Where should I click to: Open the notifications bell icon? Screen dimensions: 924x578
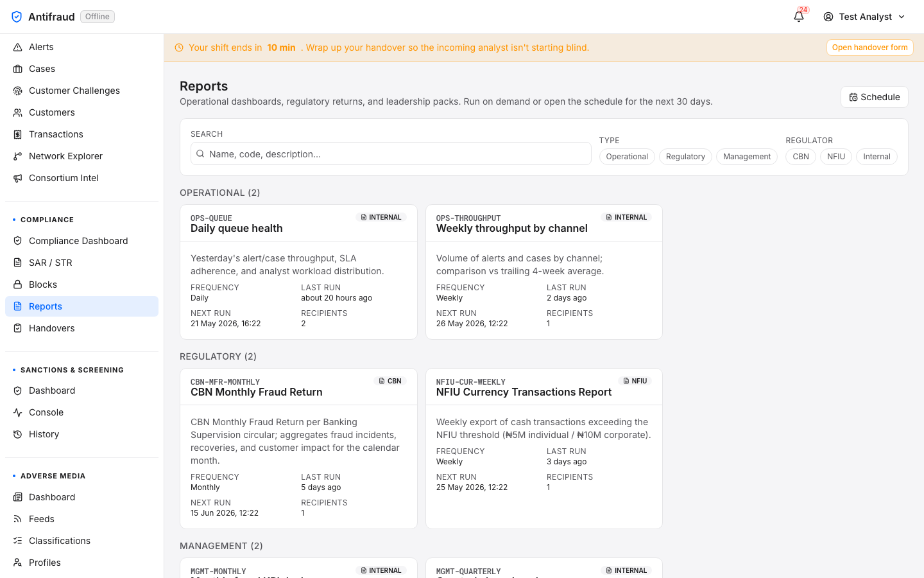[x=799, y=17]
